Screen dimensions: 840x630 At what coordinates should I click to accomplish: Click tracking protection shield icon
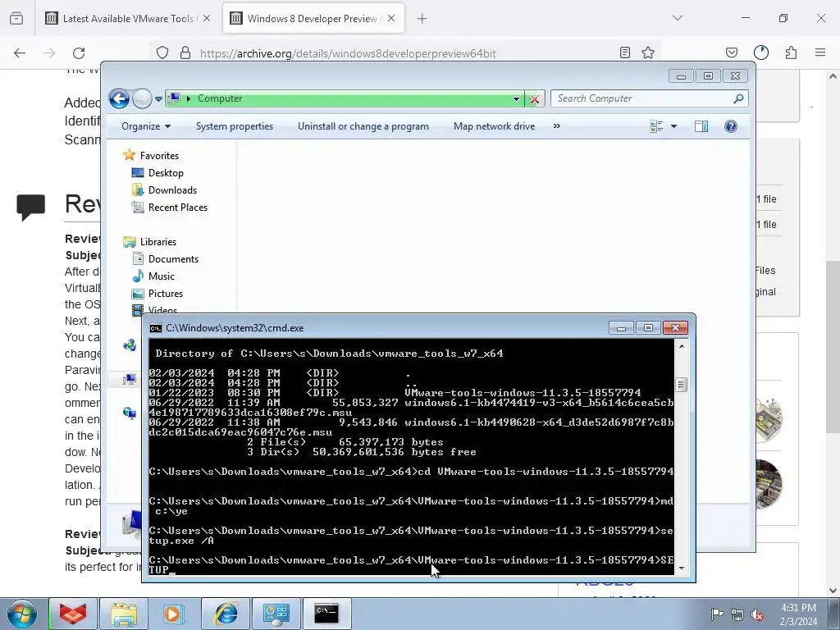(x=162, y=52)
